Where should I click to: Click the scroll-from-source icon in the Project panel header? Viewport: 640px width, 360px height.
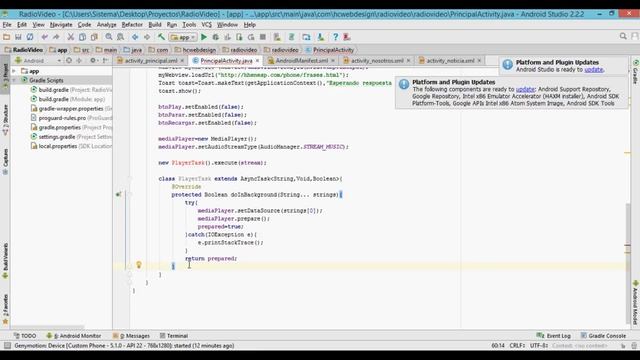(x=69, y=60)
